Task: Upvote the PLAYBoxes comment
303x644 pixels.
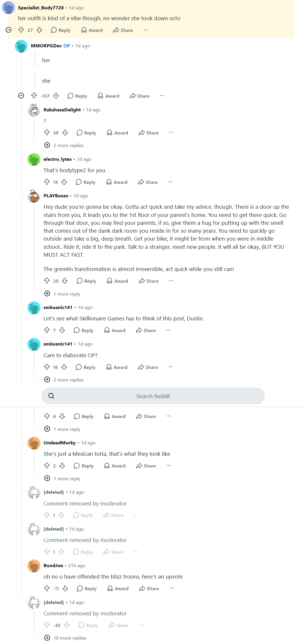Action: click(47, 281)
